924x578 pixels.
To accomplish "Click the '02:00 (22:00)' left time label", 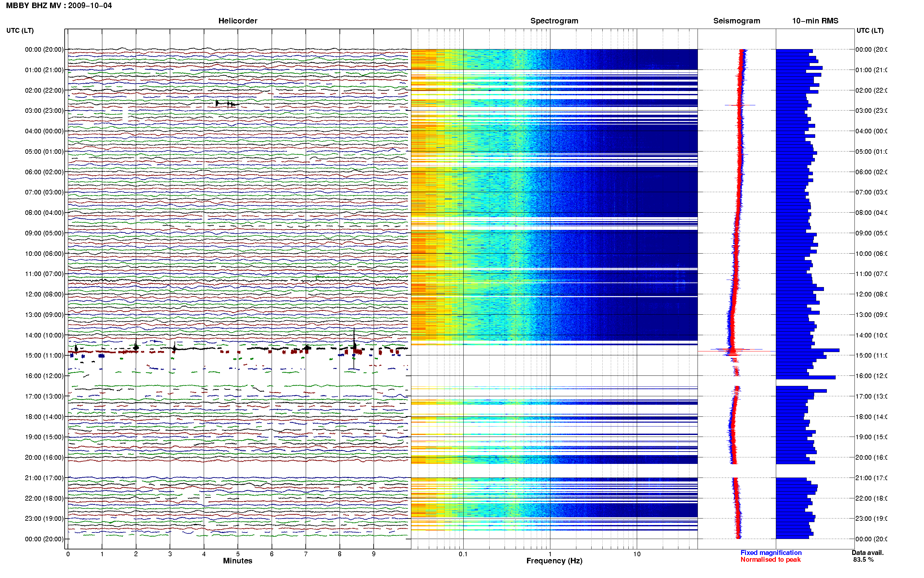I will click(x=44, y=90).
